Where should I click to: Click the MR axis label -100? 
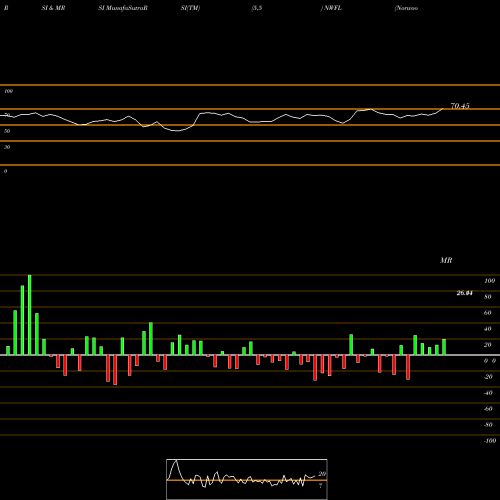tap(490, 441)
